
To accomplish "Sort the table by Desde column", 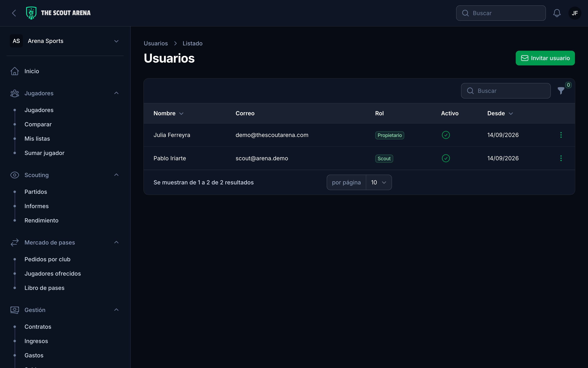I will coord(500,113).
